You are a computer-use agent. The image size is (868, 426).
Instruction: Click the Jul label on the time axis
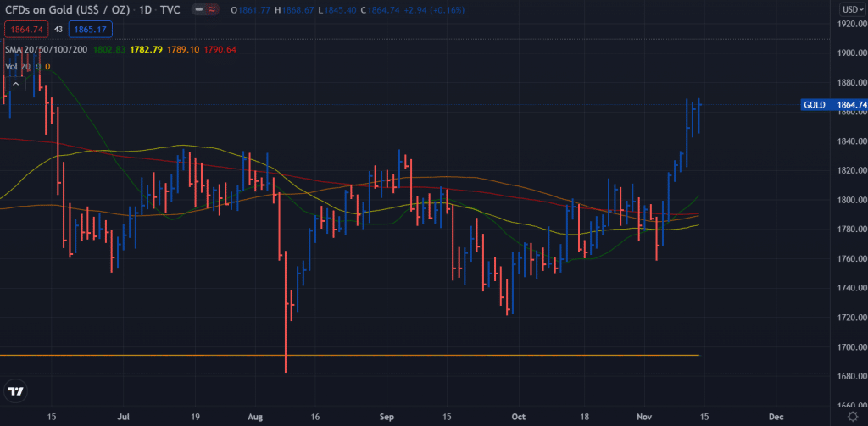coord(124,416)
